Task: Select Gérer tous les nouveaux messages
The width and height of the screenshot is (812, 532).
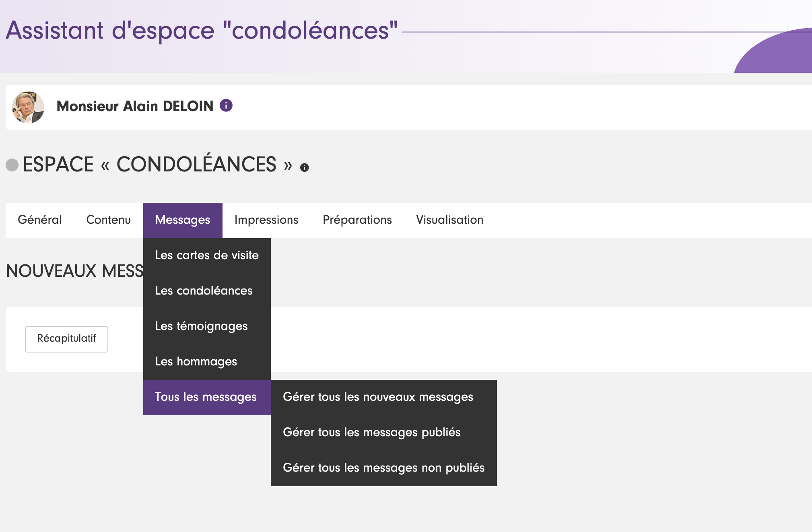Action: pyautogui.click(x=378, y=397)
